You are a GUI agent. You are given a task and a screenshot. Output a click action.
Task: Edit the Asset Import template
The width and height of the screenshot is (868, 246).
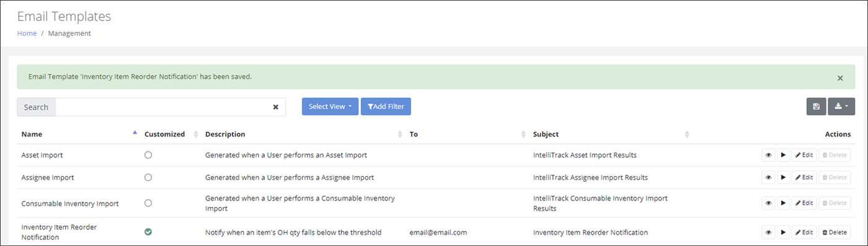click(804, 155)
